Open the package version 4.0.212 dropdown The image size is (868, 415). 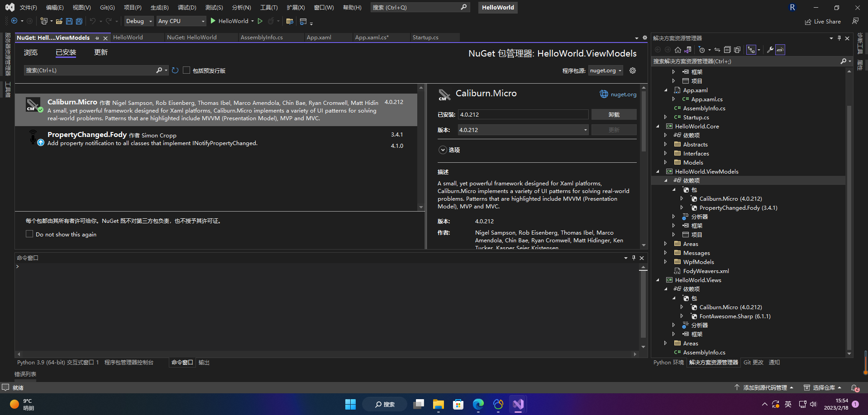pos(585,130)
